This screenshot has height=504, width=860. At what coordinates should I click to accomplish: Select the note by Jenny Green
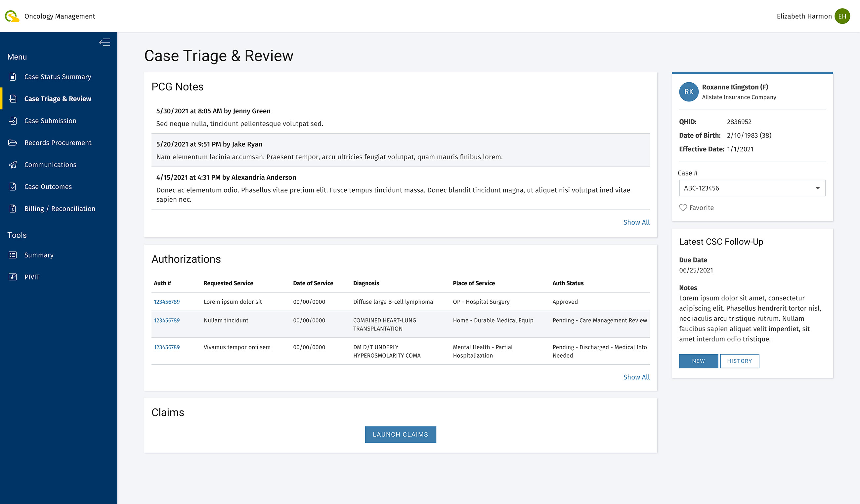[401, 117]
